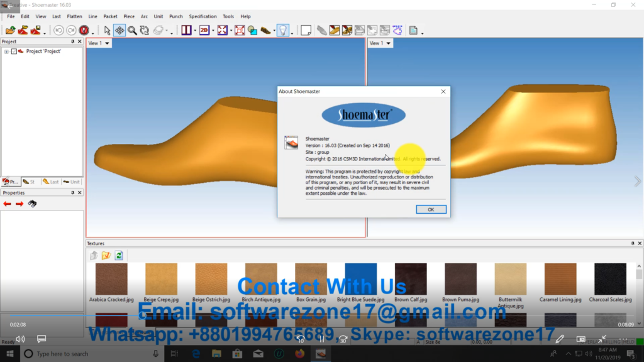644x362 pixels.
Task: Open the Flatten menu
Action: click(x=74, y=16)
